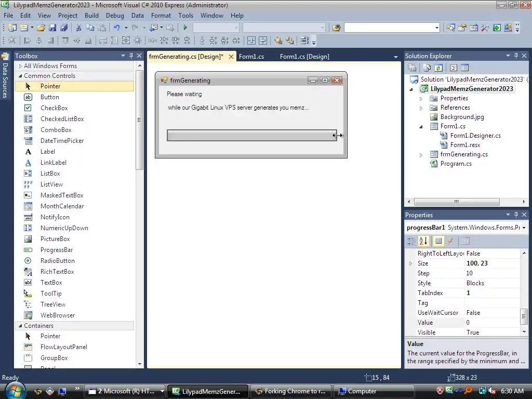Open Solution Explorer via toolbar icon
Viewport: 532px width, 399px height.
coord(451,28)
